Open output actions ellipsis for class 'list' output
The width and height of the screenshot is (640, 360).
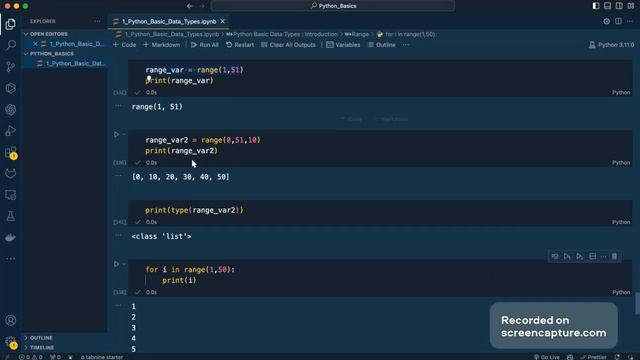[118, 236]
